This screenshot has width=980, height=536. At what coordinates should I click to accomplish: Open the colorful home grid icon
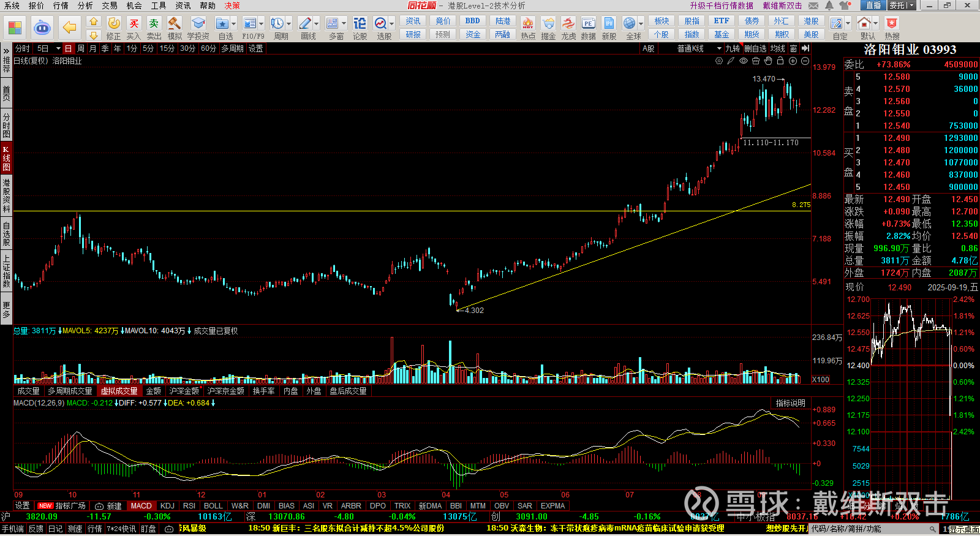[14, 28]
